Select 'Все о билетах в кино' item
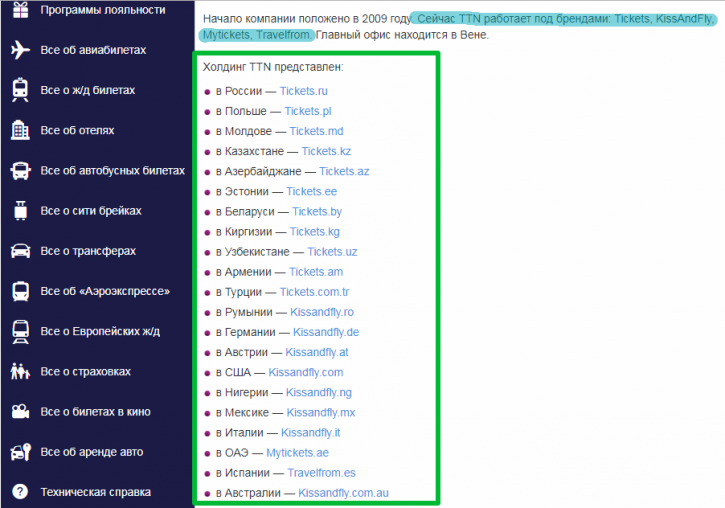 point(95,412)
